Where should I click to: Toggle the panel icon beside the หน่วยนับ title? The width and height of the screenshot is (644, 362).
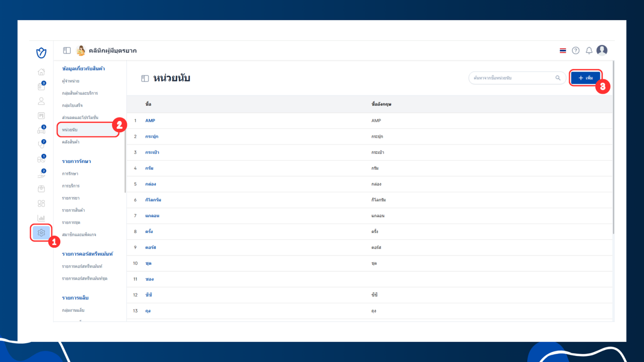145,79
